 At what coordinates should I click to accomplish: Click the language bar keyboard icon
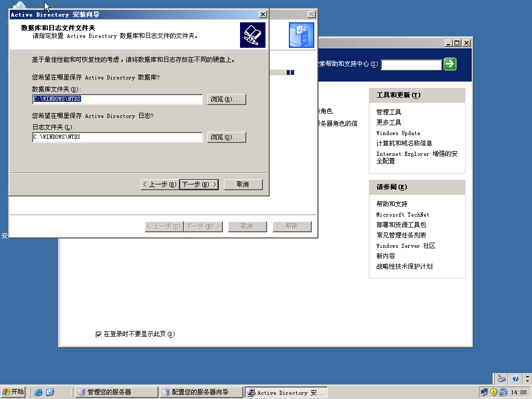pyautogui.click(x=501, y=379)
